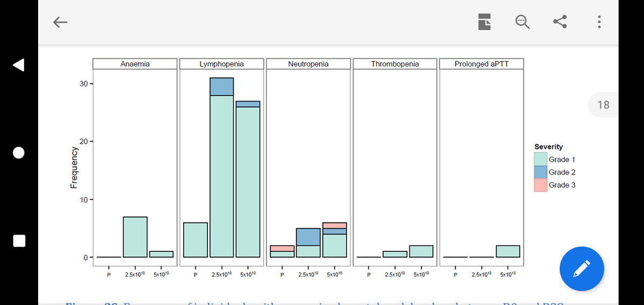Open the three-dot overflow menu
This screenshot has height=305, width=644.
(599, 22)
